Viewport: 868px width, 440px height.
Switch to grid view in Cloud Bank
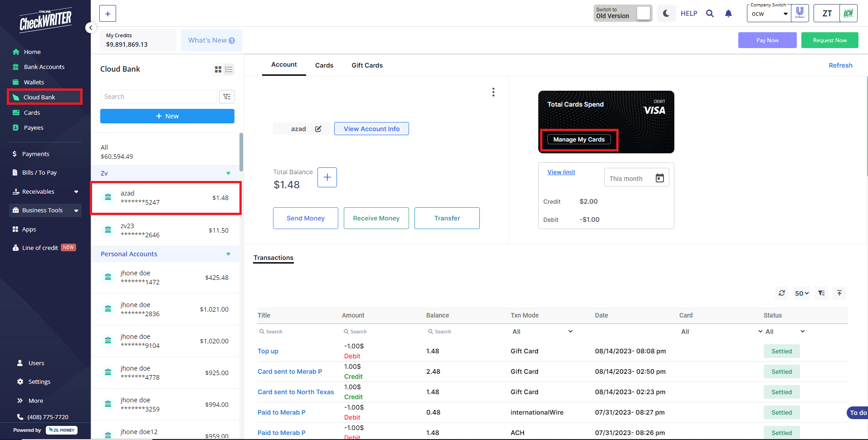(x=218, y=69)
